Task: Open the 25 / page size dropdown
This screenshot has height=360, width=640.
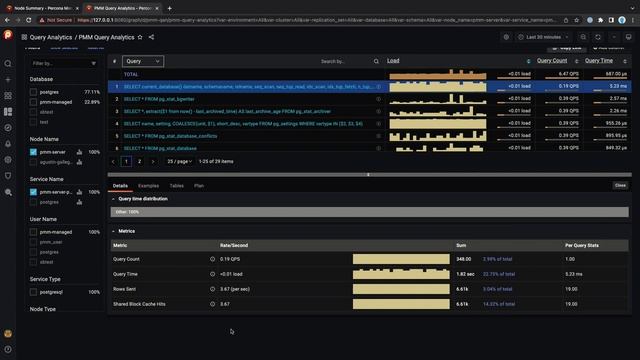Action: click(x=180, y=162)
